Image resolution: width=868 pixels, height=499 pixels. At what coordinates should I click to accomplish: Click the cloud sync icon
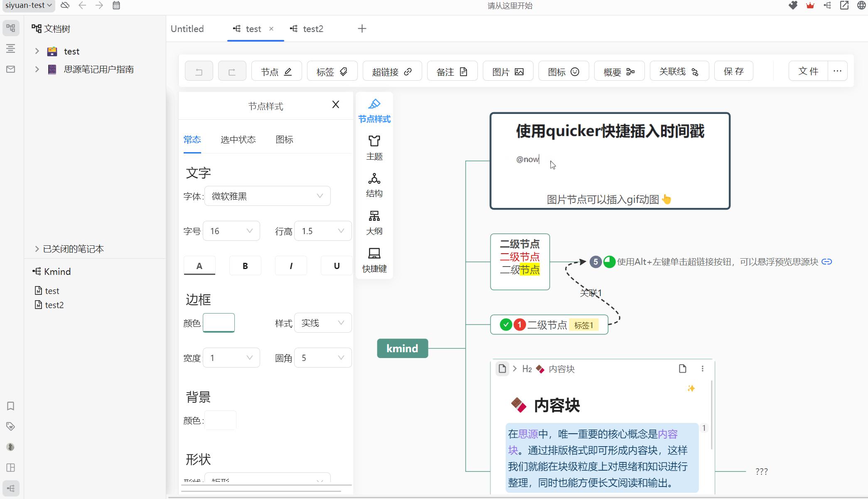coord(65,5)
